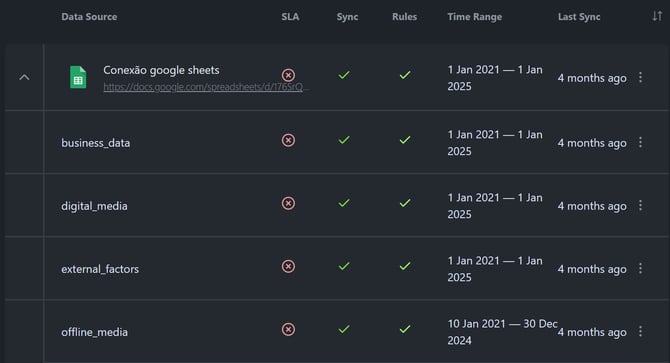Click Rules checkmark for digital_media
670x363 pixels.
click(x=405, y=203)
